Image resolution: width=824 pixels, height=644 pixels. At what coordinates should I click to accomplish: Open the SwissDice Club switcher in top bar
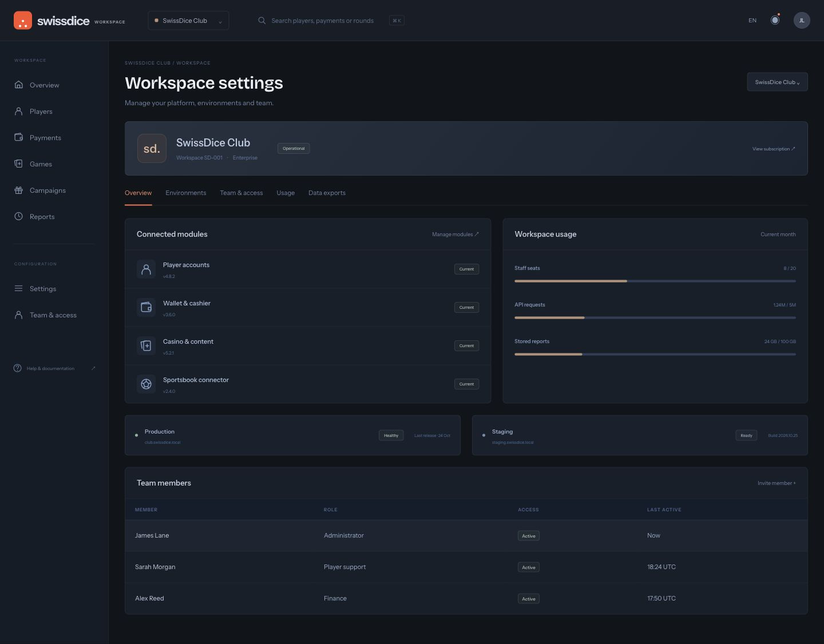tap(188, 21)
